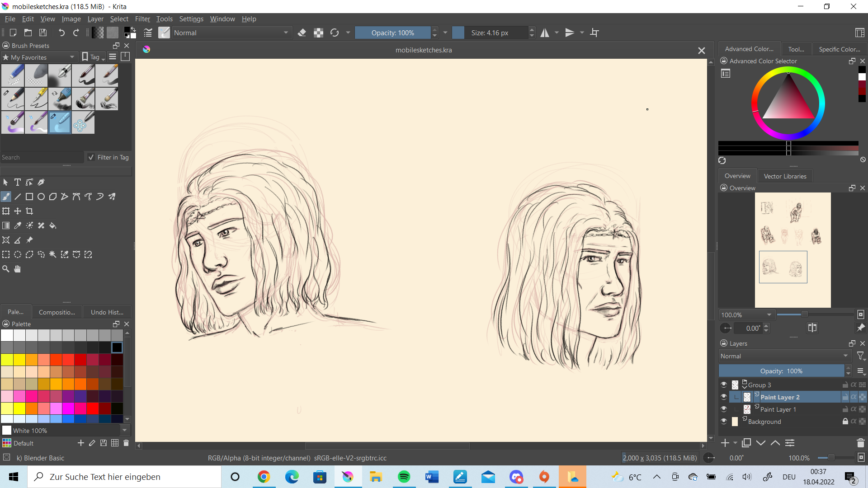Hide the Paint Layer 1 visibility

click(x=724, y=409)
